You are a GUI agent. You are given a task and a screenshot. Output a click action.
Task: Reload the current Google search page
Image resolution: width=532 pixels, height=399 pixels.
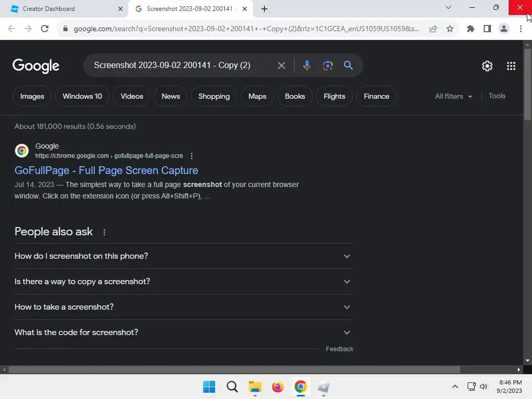coord(45,29)
